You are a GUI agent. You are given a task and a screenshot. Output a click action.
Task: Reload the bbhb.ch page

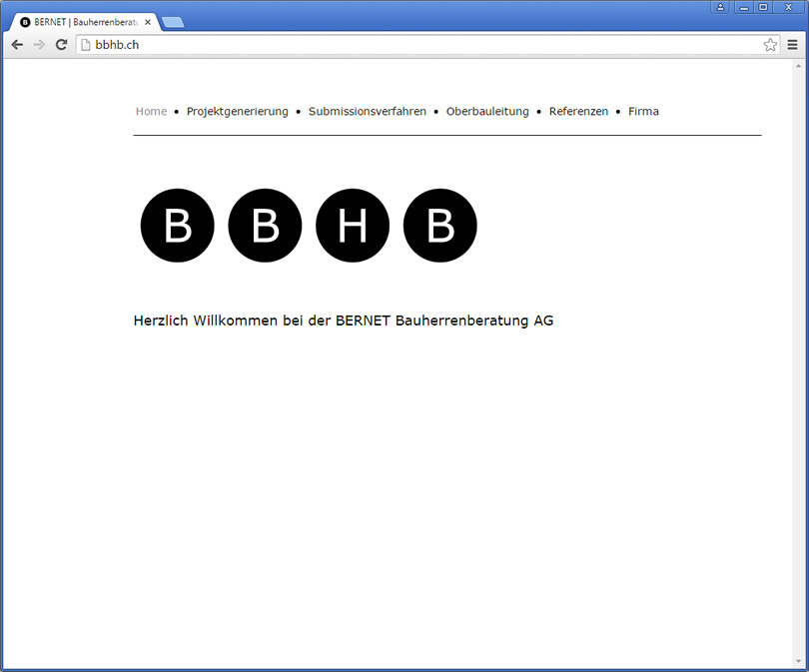[61, 45]
